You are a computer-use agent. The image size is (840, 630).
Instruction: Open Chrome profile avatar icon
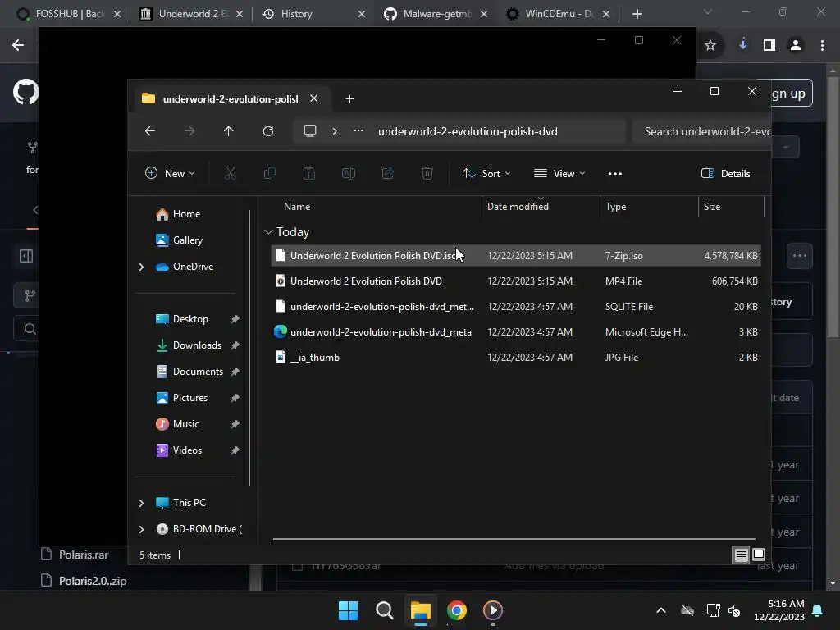796,46
